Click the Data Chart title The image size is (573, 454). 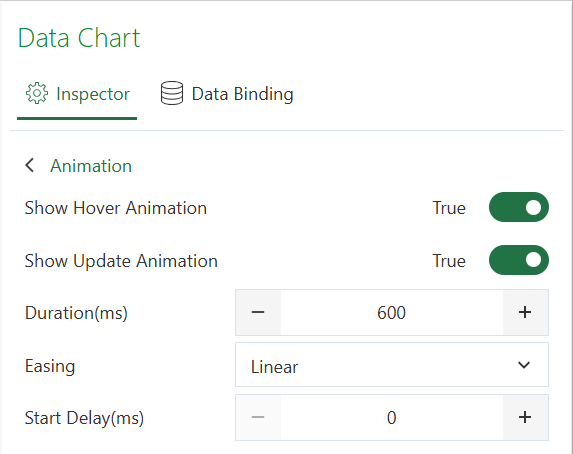79,38
